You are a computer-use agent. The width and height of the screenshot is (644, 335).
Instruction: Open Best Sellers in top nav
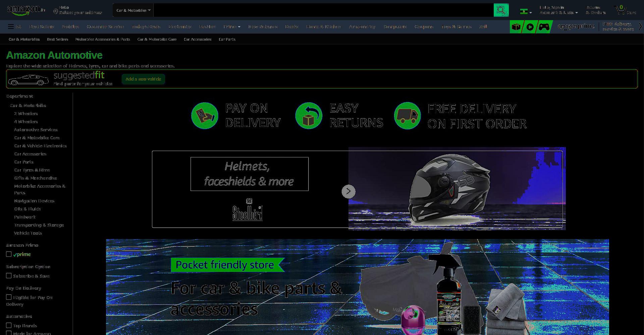42,27
